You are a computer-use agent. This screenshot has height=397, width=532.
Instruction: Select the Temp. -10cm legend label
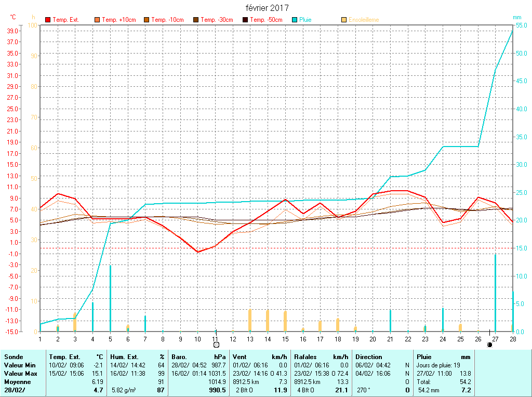pyautogui.click(x=167, y=20)
